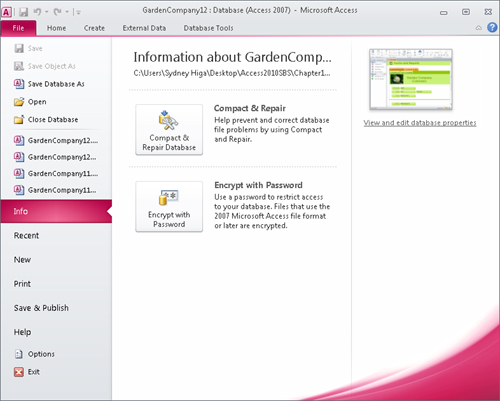
Task: Show the Recent page
Action: [26, 235]
